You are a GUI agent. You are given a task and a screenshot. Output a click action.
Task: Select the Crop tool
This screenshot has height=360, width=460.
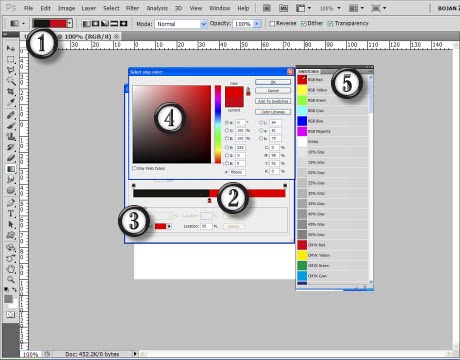pyautogui.click(x=11, y=91)
